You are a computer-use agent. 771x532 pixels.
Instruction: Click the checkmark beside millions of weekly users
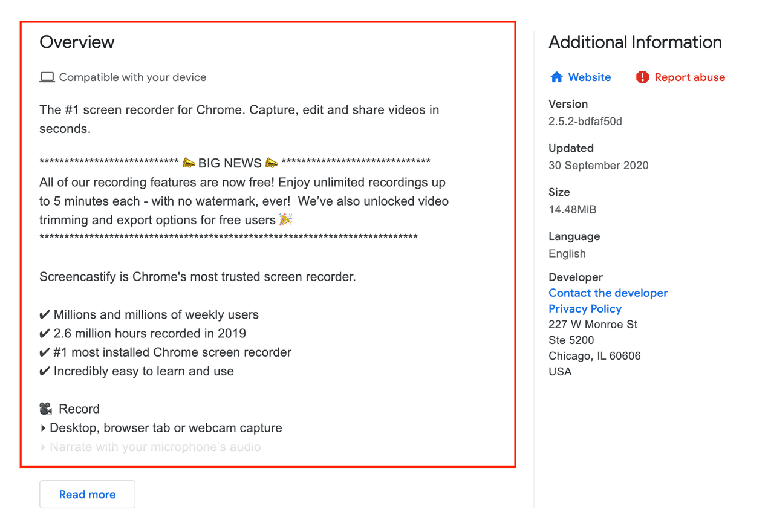[x=44, y=314]
